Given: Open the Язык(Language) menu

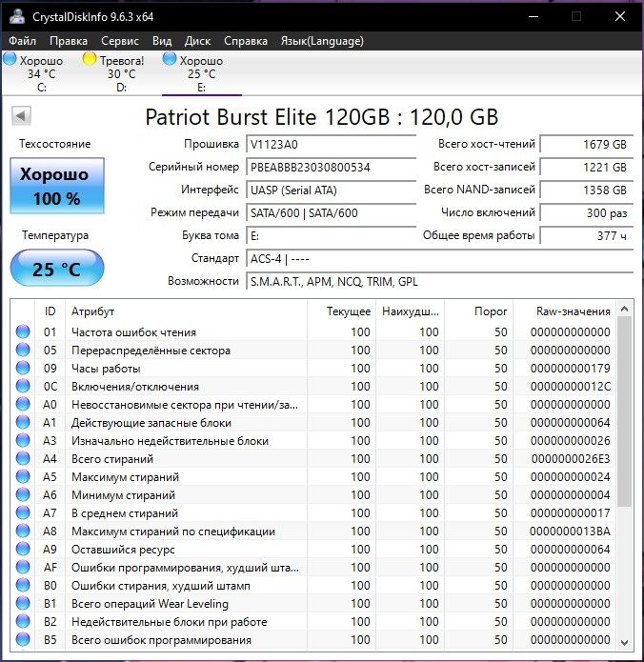Looking at the screenshot, I should point(322,41).
